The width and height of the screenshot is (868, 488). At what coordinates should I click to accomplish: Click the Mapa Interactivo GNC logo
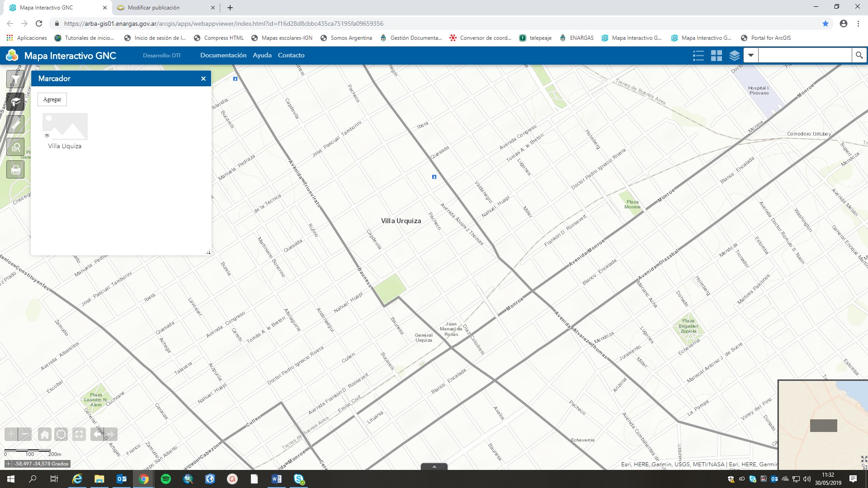(x=12, y=56)
